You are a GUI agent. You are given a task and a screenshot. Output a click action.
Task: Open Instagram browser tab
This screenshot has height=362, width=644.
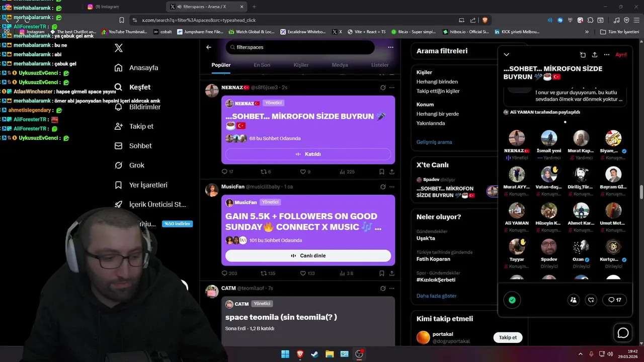pyautogui.click(x=107, y=7)
